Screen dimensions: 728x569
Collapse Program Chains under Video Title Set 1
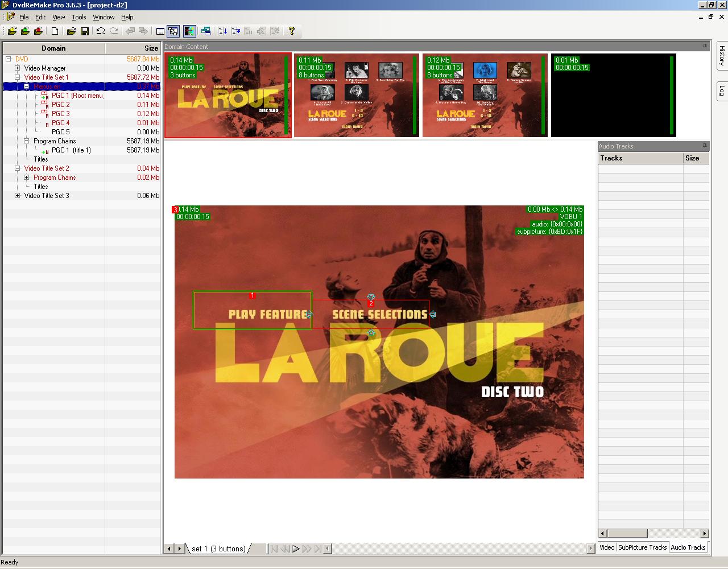click(27, 141)
